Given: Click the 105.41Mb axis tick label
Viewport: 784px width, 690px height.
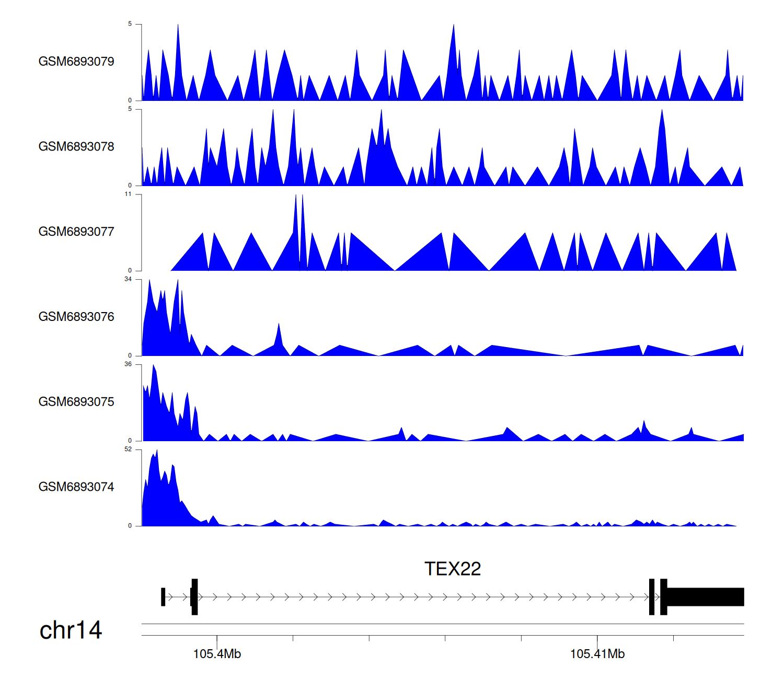Looking at the screenshot, I should pyautogui.click(x=597, y=654).
